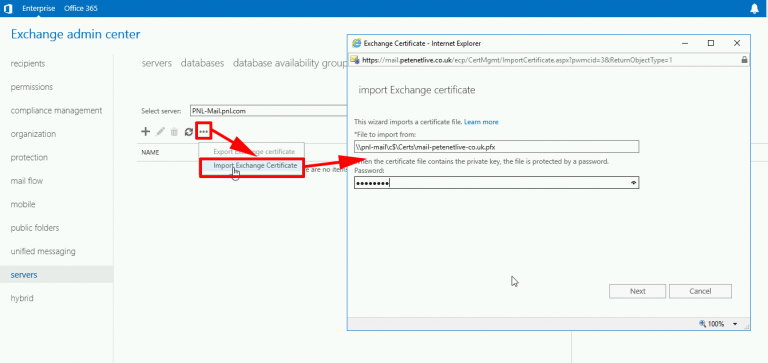Open the database availability groups tab
This screenshot has width=768, height=363.
(x=290, y=63)
